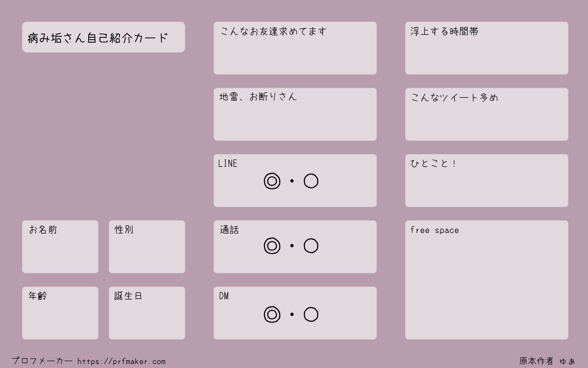The height and width of the screenshot is (368, 588).
Task: Select the single circle in LINE box
Action: tap(311, 181)
